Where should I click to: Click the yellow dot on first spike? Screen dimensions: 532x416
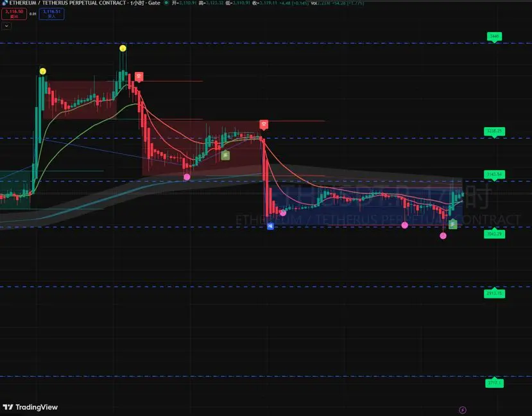43,71
